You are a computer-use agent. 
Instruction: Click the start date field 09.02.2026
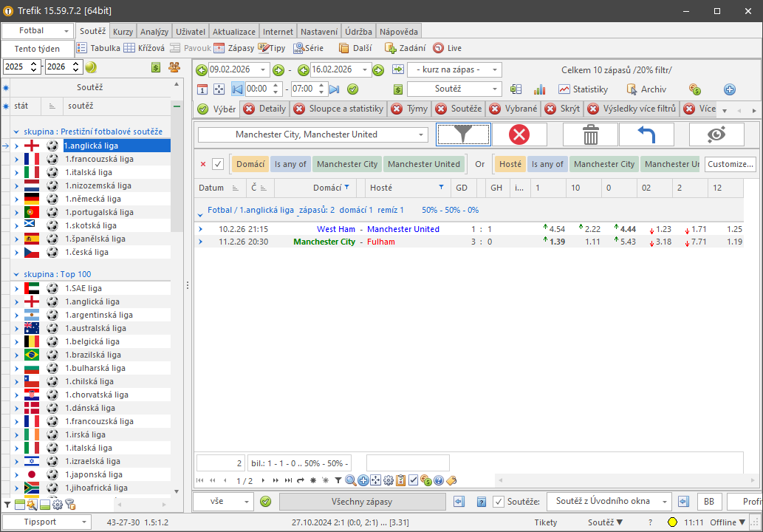click(238, 69)
